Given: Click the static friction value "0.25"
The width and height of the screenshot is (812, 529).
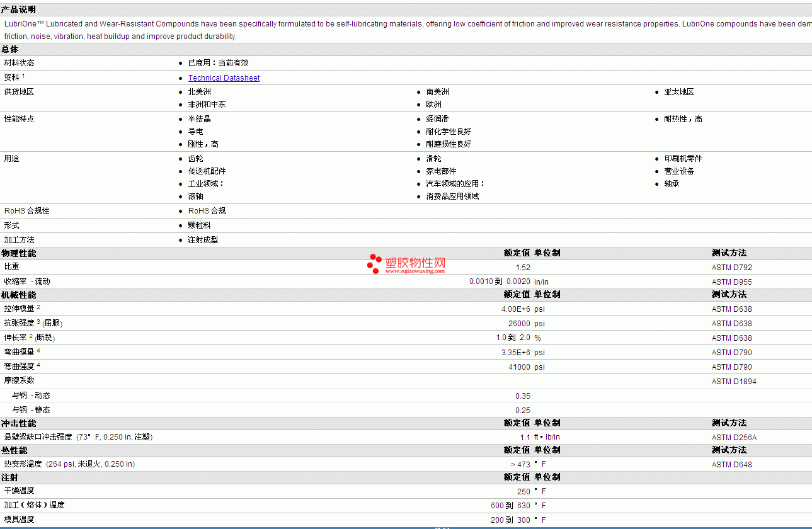Looking at the screenshot, I should (x=523, y=411).
